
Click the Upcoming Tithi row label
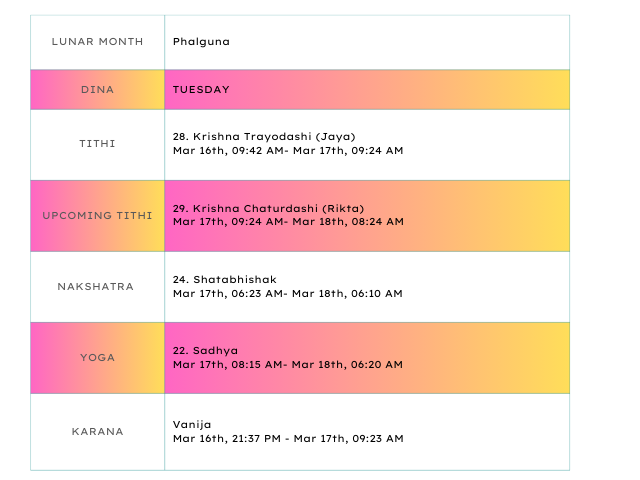(x=97, y=216)
